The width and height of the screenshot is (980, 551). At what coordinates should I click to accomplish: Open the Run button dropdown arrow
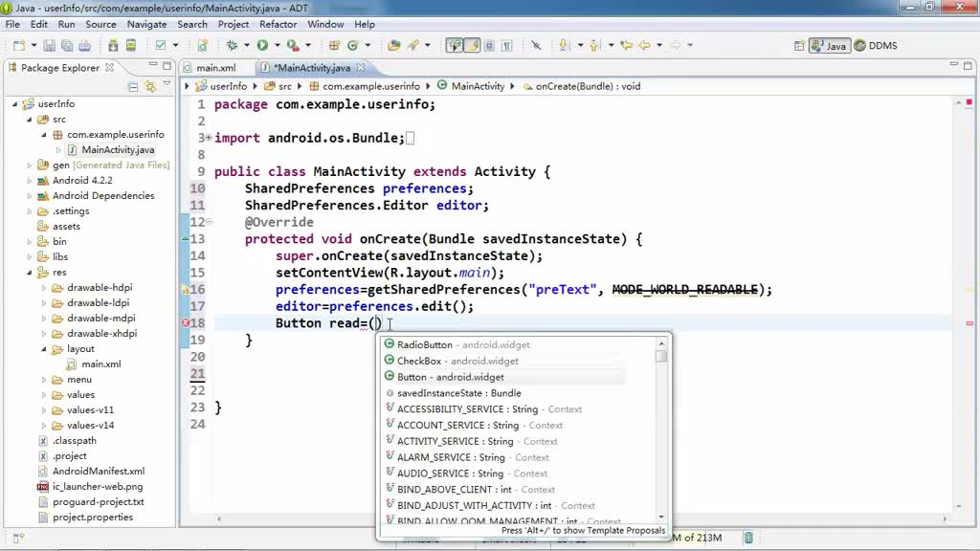[x=277, y=46]
